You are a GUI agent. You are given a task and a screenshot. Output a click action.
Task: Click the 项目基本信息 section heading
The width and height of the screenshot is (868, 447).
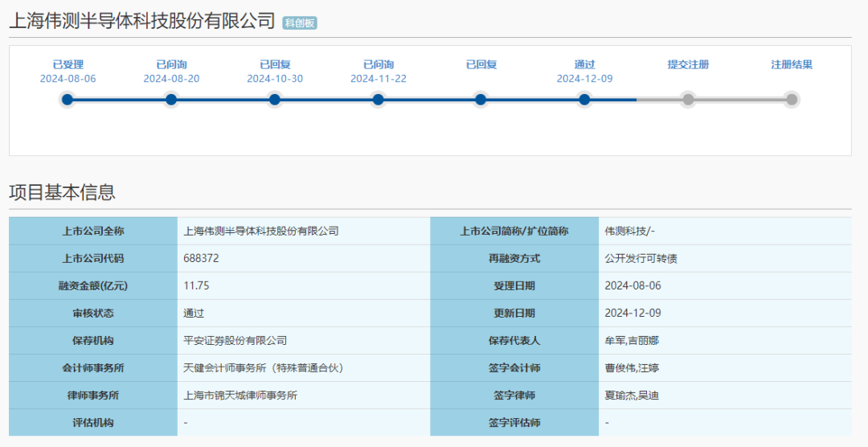62,192
